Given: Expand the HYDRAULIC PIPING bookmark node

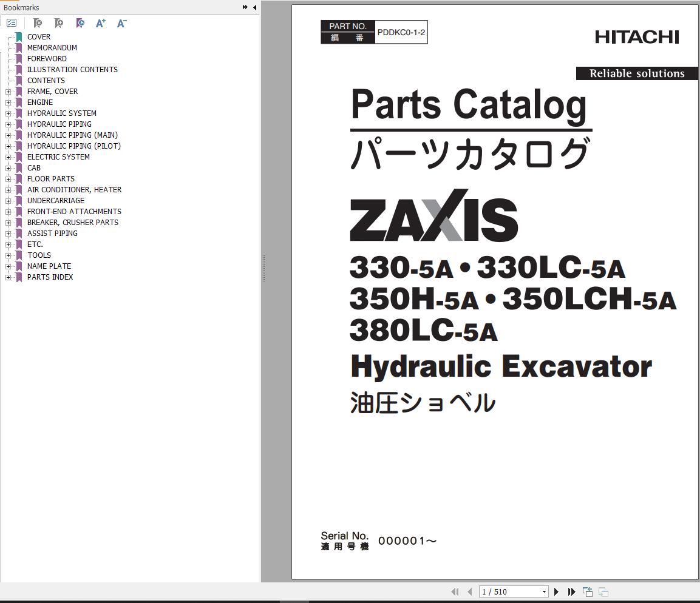Looking at the screenshot, I should [8, 124].
